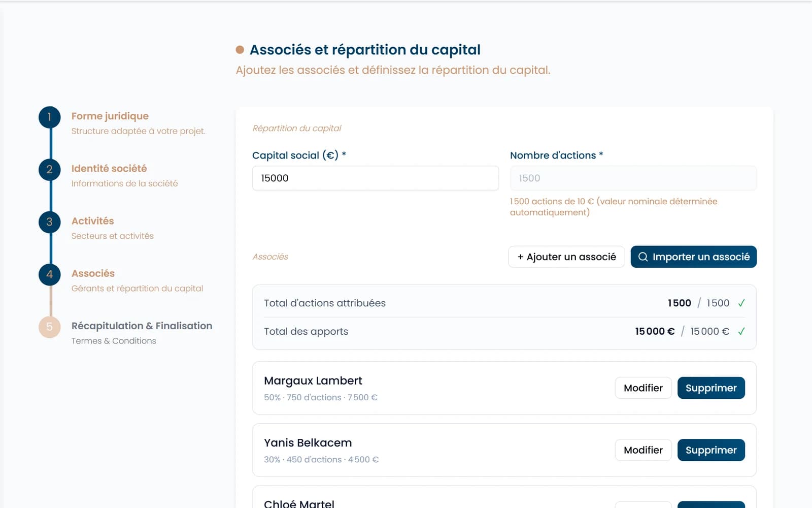Click the Ajouter un associé button
Viewport: 812px width, 508px height.
(x=566, y=257)
